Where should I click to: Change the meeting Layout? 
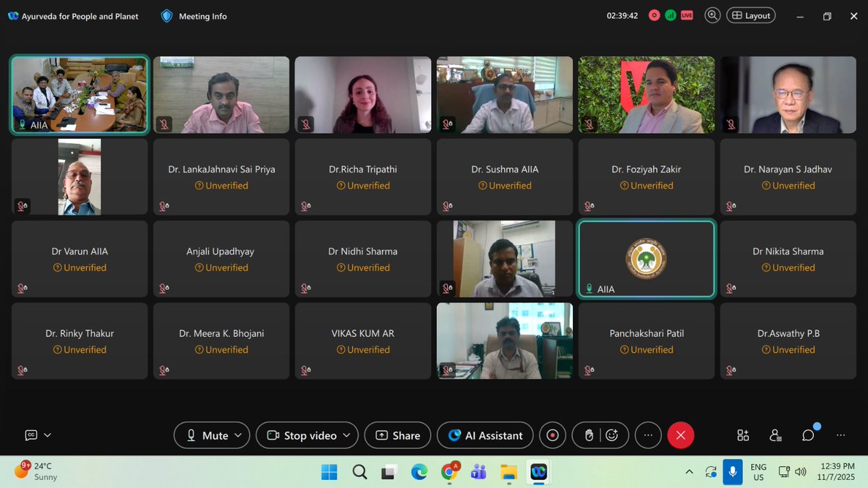pos(750,14)
